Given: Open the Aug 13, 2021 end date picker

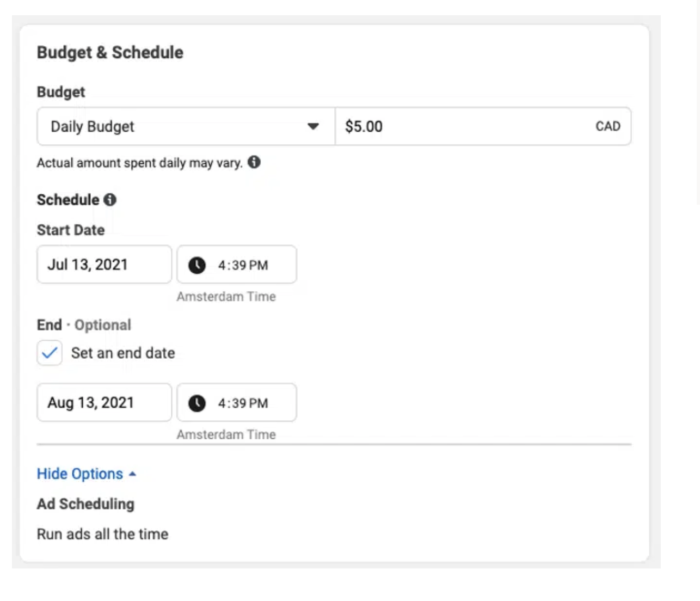Looking at the screenshot, I should [x=105, y=403].
